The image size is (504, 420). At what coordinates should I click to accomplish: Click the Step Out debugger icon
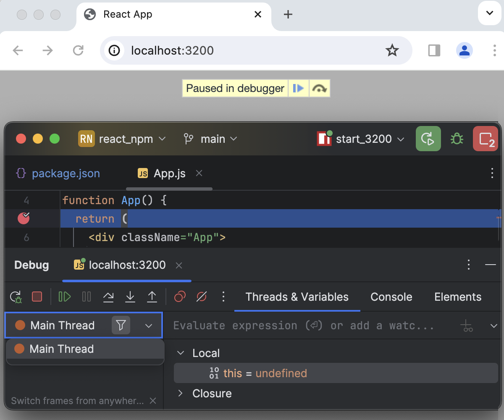pos(152,297)
